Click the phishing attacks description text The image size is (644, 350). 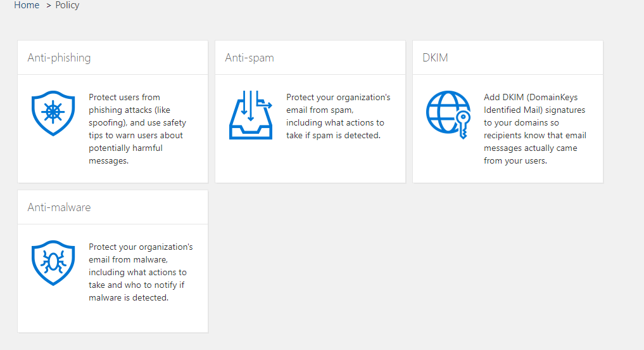pos(137,129)
